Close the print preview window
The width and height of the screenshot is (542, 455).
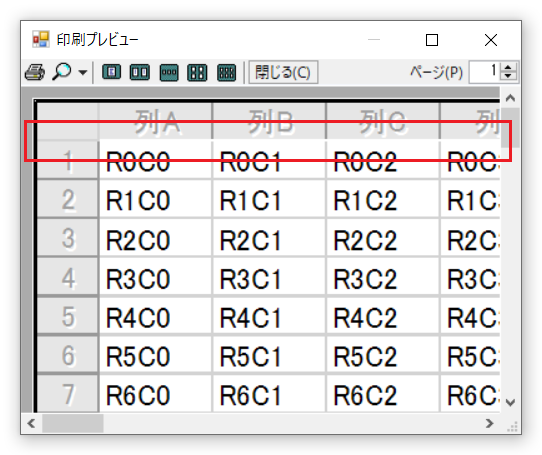tap(491, 40)
